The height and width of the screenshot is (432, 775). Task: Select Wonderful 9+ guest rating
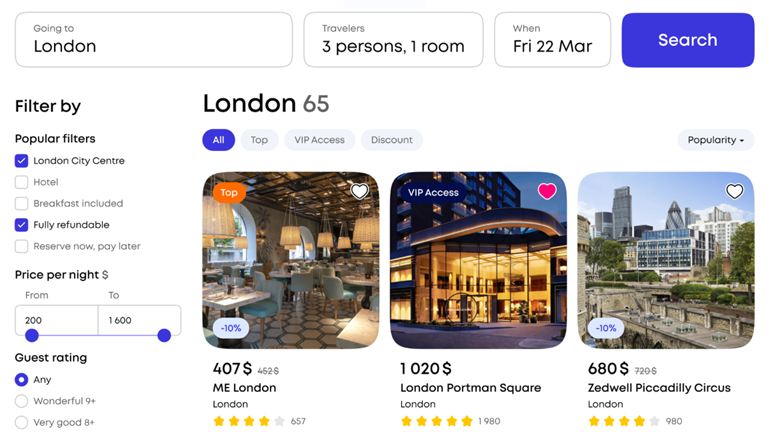(21, 401)
